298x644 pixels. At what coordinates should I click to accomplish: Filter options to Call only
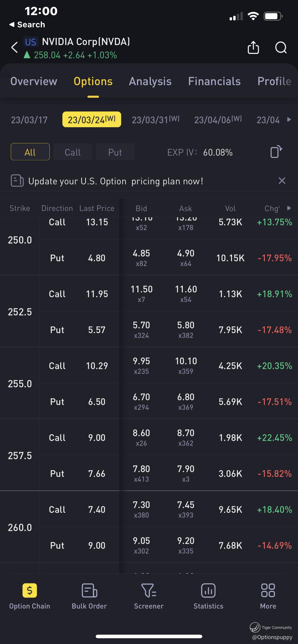pyautogui.click(x=73, y=152)
